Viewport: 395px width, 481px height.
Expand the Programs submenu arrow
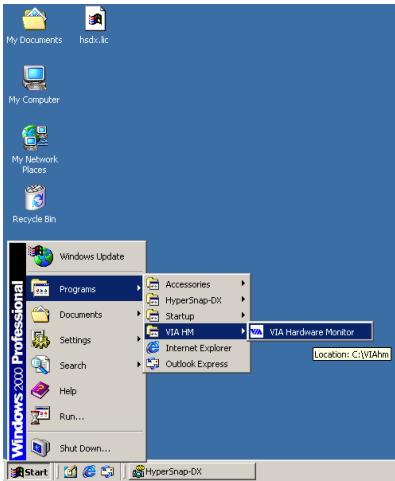139,288
